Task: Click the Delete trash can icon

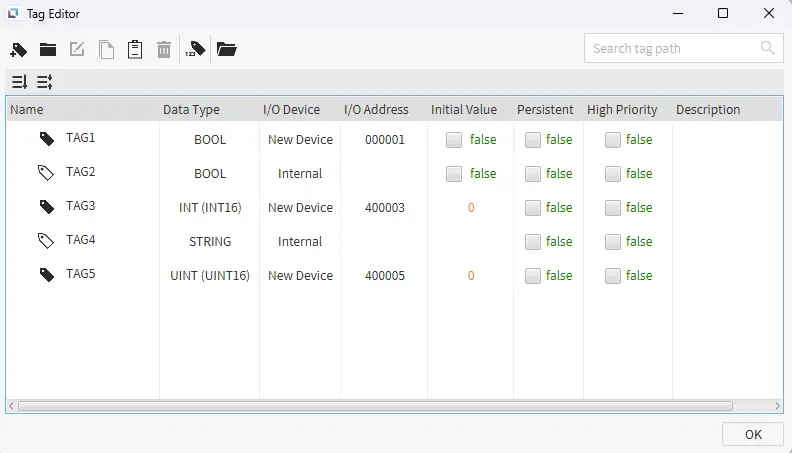Action: tap(164, 49)
